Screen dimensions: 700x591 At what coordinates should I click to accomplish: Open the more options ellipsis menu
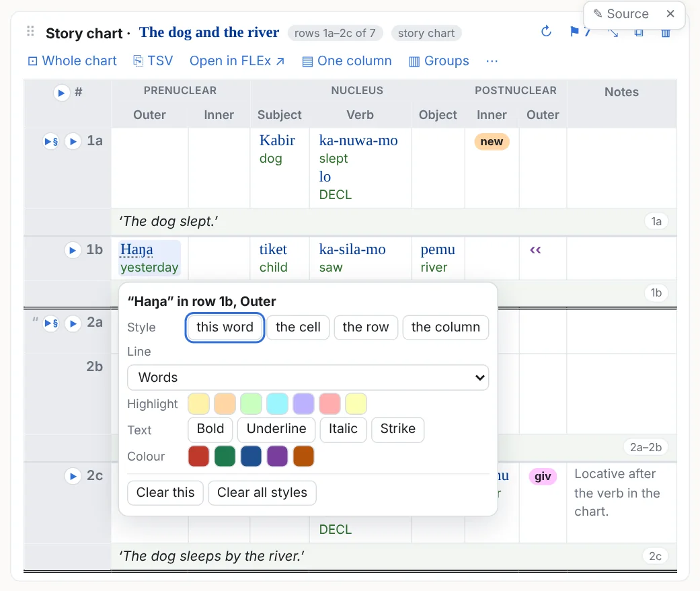(492, 61)
